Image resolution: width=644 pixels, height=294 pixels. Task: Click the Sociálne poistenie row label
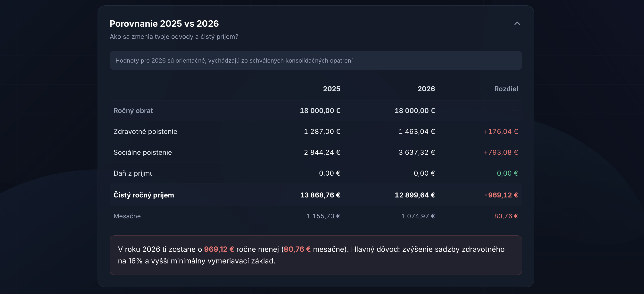[x=142, y=152]
